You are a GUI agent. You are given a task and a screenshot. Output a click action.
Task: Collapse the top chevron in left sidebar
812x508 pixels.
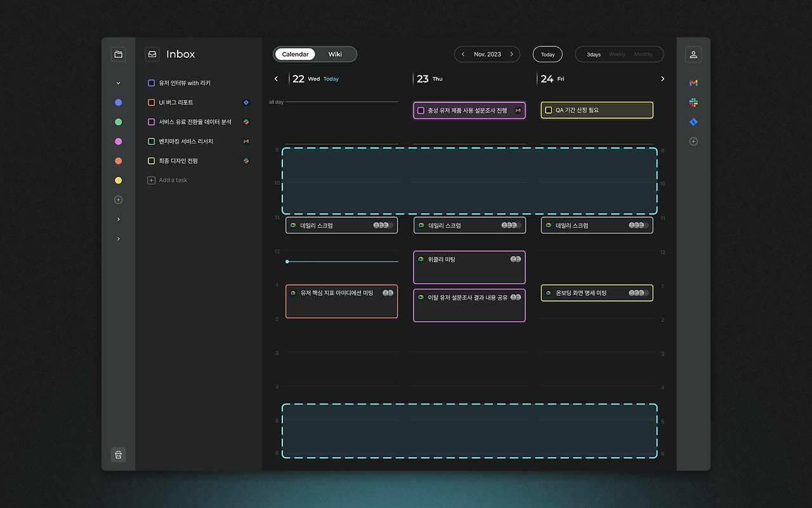pyautogui.click(x=119, y=83)
